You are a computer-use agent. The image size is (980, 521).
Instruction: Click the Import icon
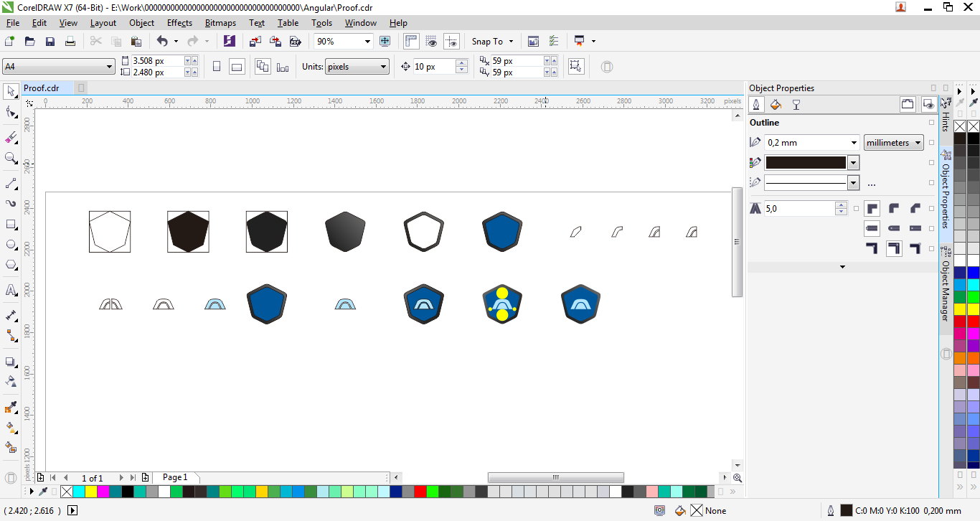coord(255,42)
